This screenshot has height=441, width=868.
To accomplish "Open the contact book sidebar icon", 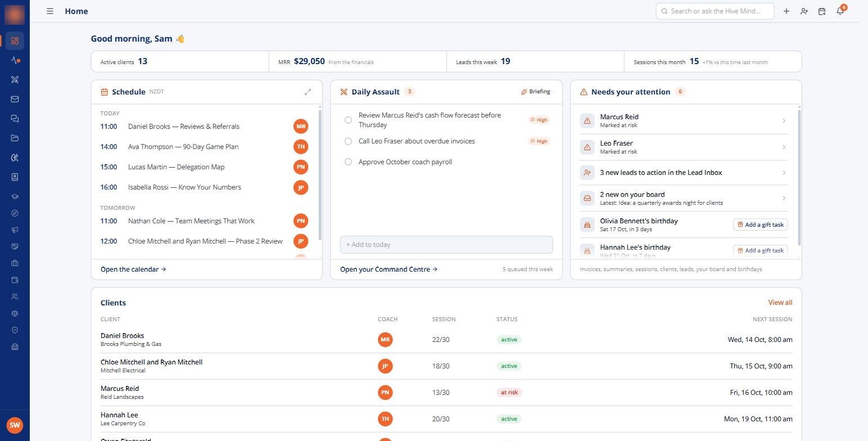I will (x=15, y=177).
